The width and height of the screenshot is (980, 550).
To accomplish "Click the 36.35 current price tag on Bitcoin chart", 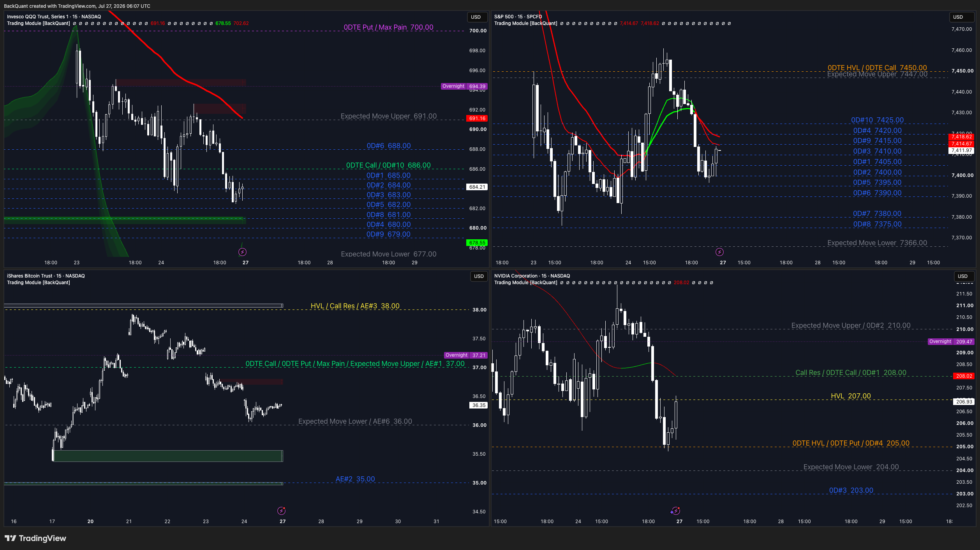I will point(479,405).
